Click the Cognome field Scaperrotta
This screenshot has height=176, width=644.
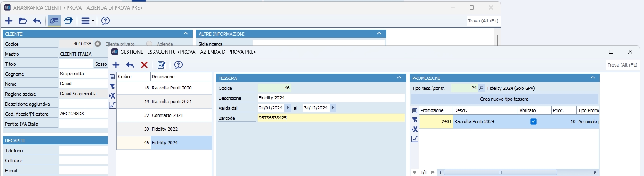click(x=83, y=74)
